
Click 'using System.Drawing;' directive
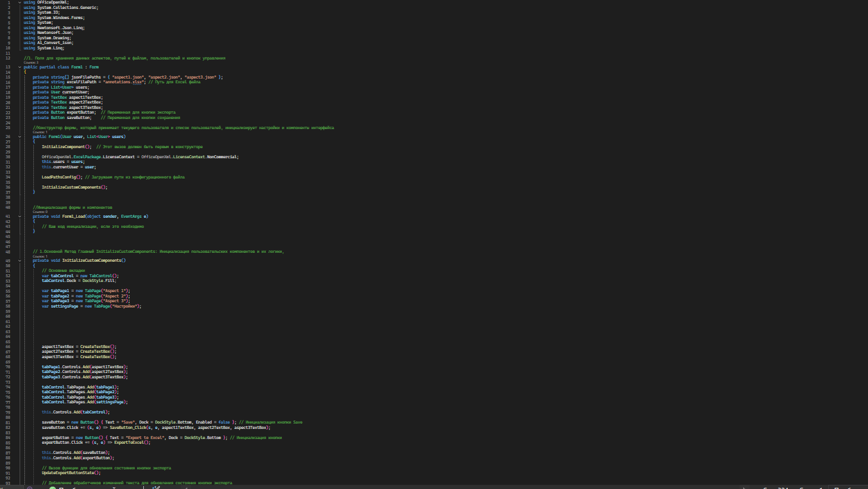point(48,38)
